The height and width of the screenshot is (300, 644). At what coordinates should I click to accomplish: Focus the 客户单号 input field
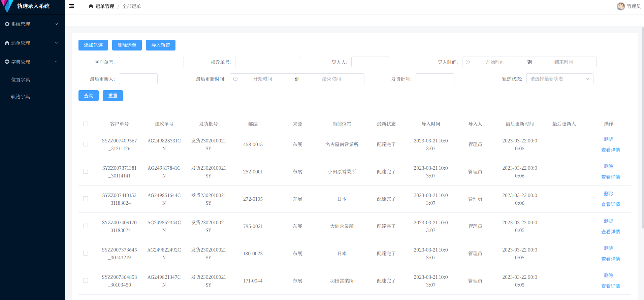(151, 62)
